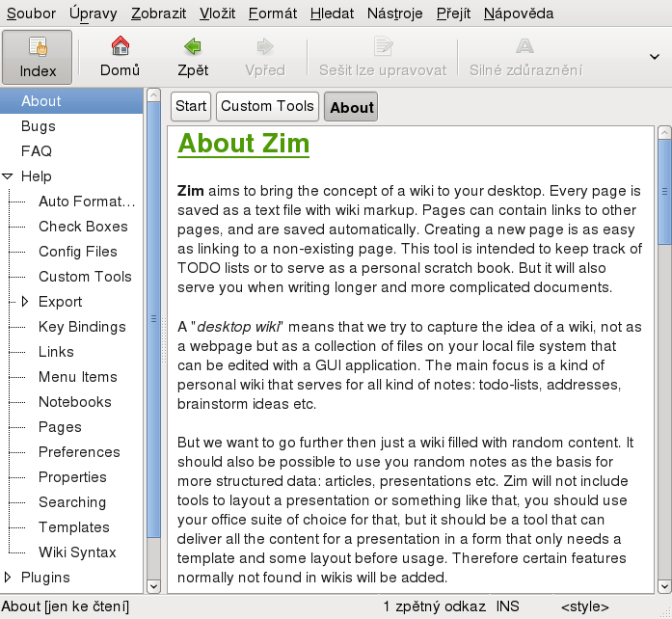
Task: Open the Custom Tools tree page
Action: tap(85, 277)
